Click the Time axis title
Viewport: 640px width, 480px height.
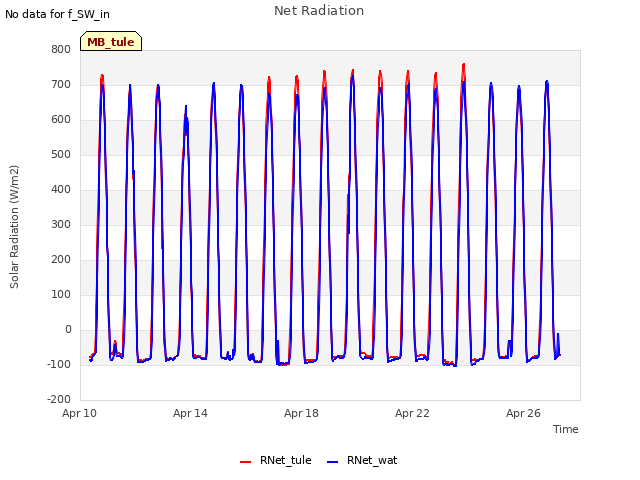[x=566, y=429]
